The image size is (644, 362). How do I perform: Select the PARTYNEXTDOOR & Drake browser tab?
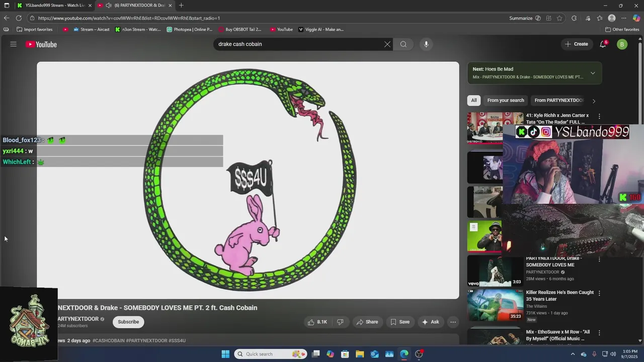click(135, 6)
